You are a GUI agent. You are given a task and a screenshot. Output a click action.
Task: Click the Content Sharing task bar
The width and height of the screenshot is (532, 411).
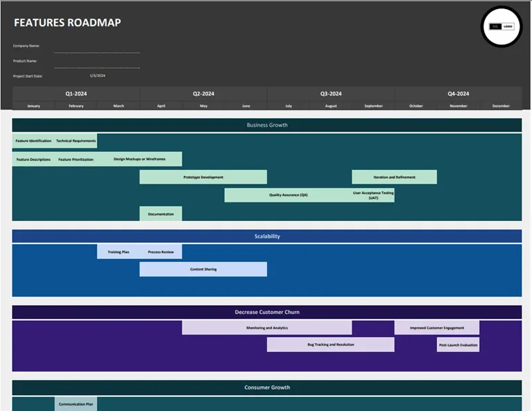point(203,269)
